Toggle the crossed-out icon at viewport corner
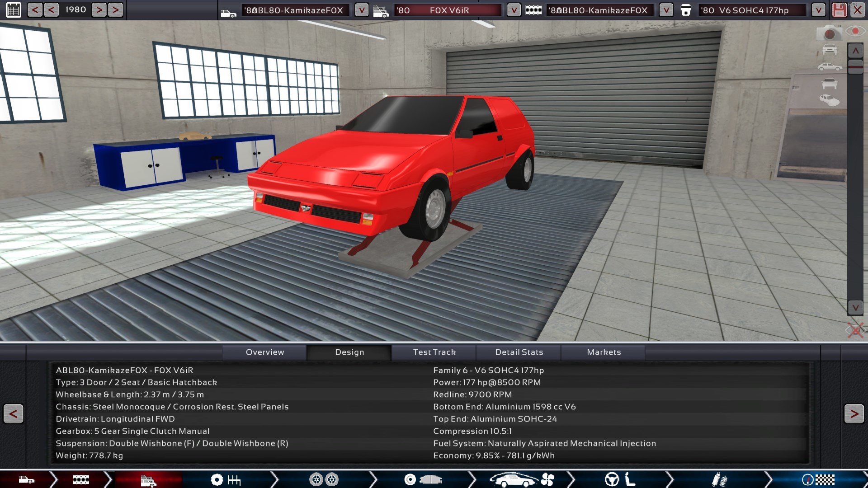 855,330
